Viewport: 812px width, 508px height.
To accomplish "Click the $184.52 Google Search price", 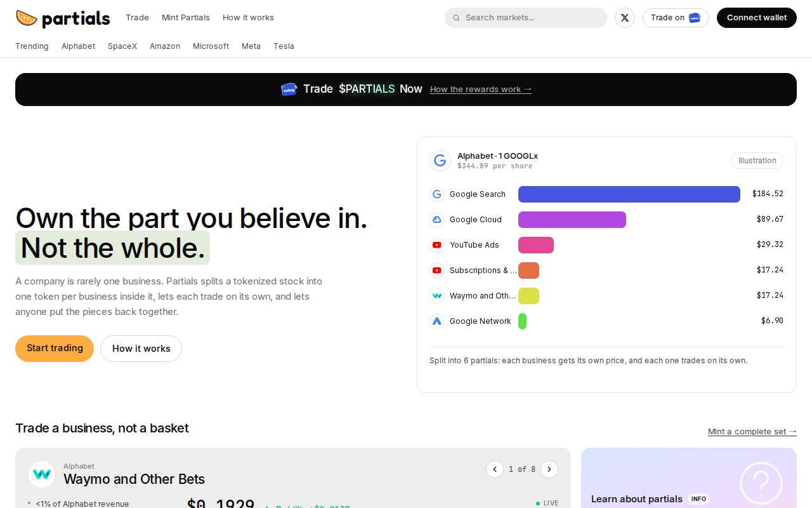I will (768, 194).
